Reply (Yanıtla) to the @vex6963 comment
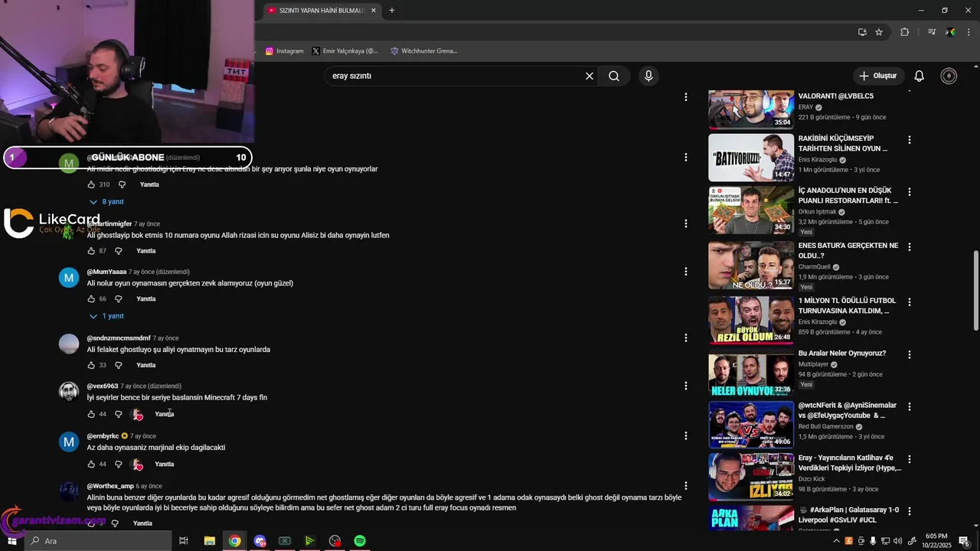980x551 pixels. pyautogui.click(x=165, y=414)
